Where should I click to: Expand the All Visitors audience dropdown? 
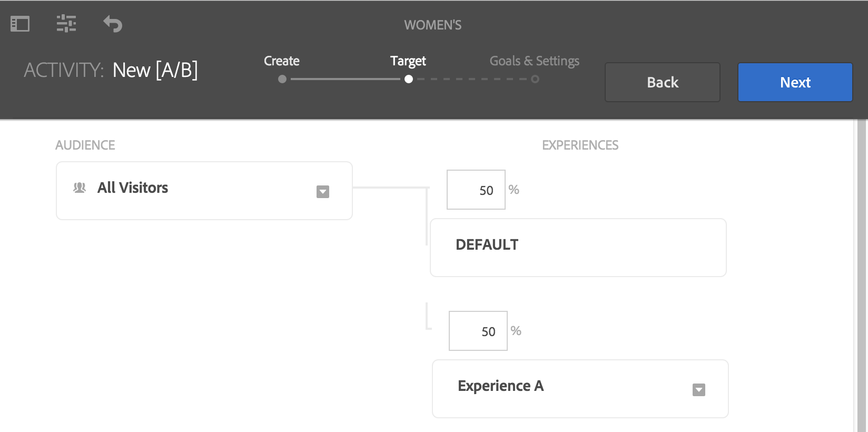323,192
